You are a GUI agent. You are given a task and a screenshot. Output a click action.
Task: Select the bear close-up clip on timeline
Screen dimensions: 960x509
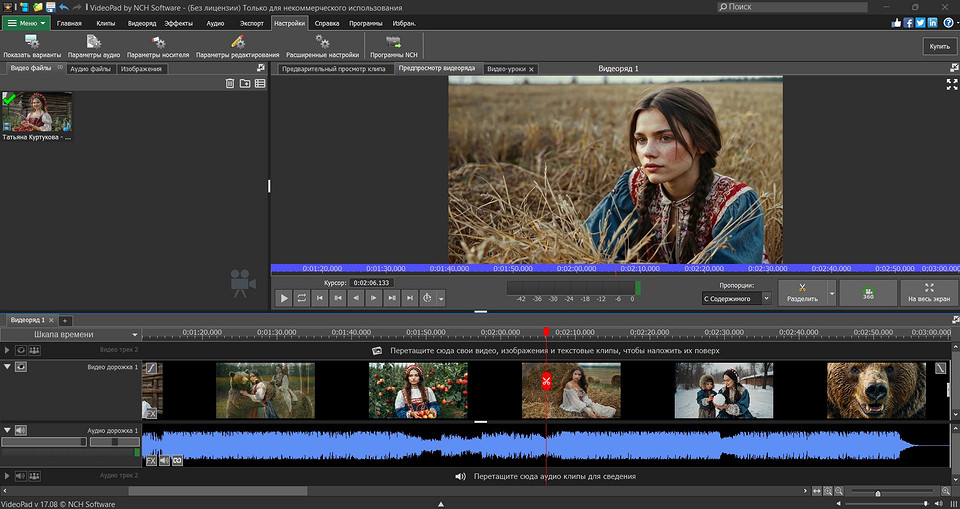pyautogui.click(x=876, y=391)
